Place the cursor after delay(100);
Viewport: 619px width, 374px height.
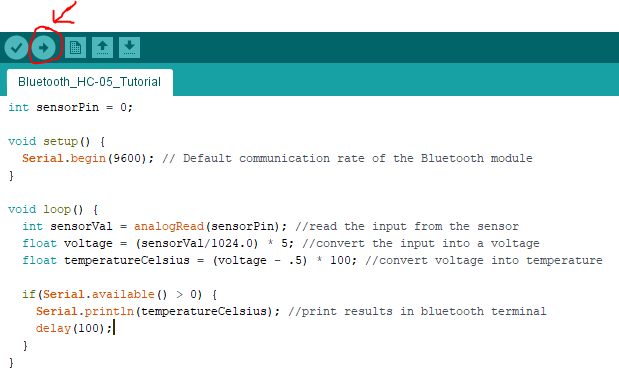click(114, 328)
